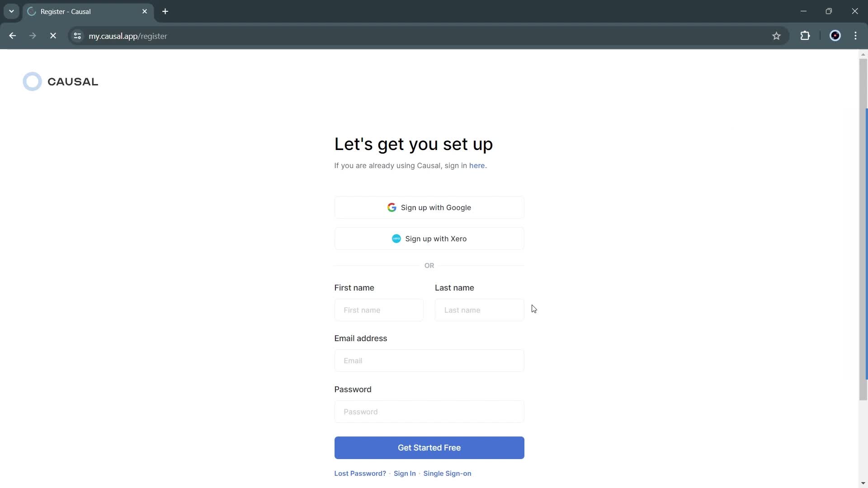Image resolution: width=868 pixels, height=488 pixels.
Task: Click Sign up with Xero button
Action: 429,238
